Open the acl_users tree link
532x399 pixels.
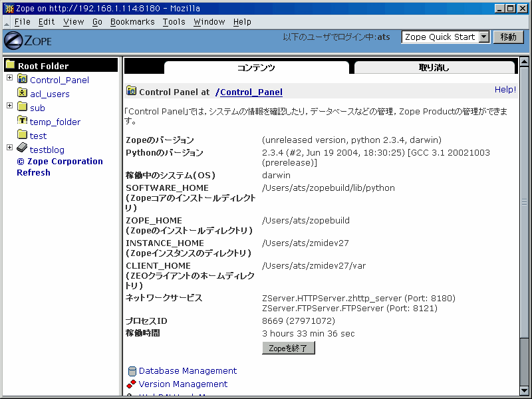[49, 94]
